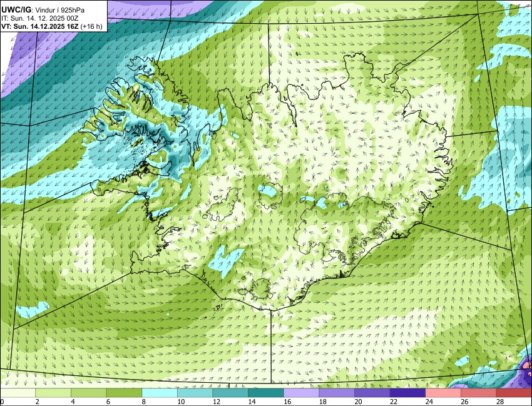Click the legend scale value "28"
The image size is (532, 406).
tap(500, 402)
